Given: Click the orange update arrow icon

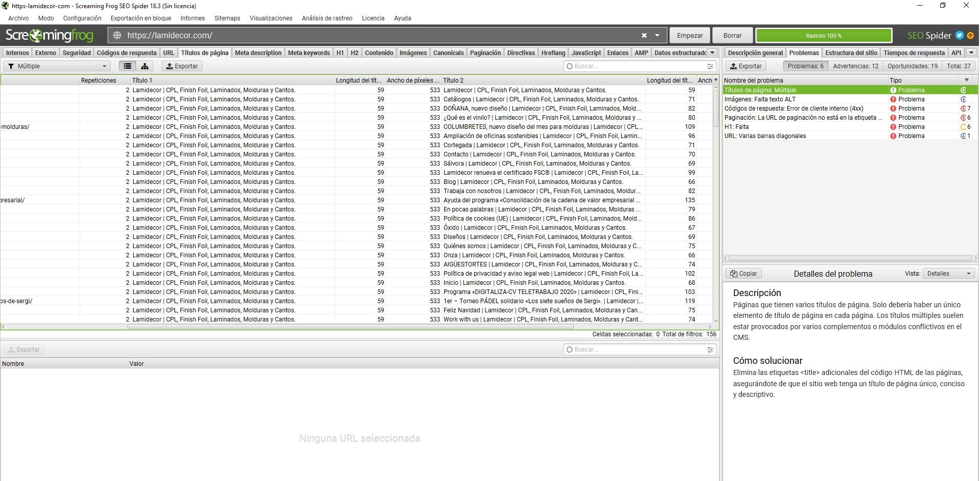Looking at the screenshot, I should [x=970, y=35].
